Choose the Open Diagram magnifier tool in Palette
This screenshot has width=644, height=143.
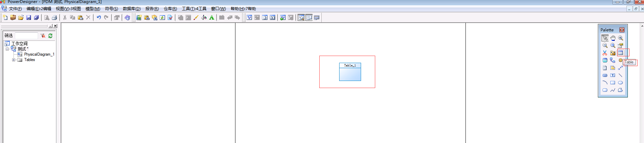(613, 46)
